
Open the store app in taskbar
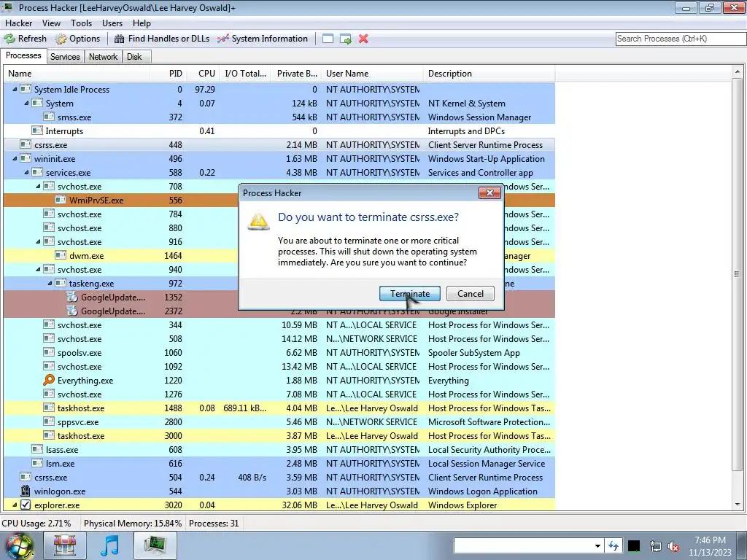(x=65, y=545)
